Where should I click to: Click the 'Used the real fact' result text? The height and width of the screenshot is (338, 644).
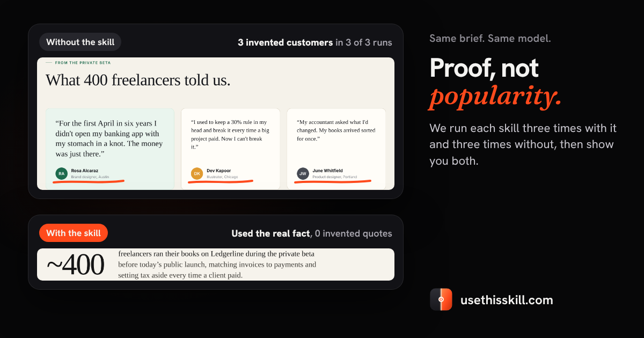pos(270,233)
